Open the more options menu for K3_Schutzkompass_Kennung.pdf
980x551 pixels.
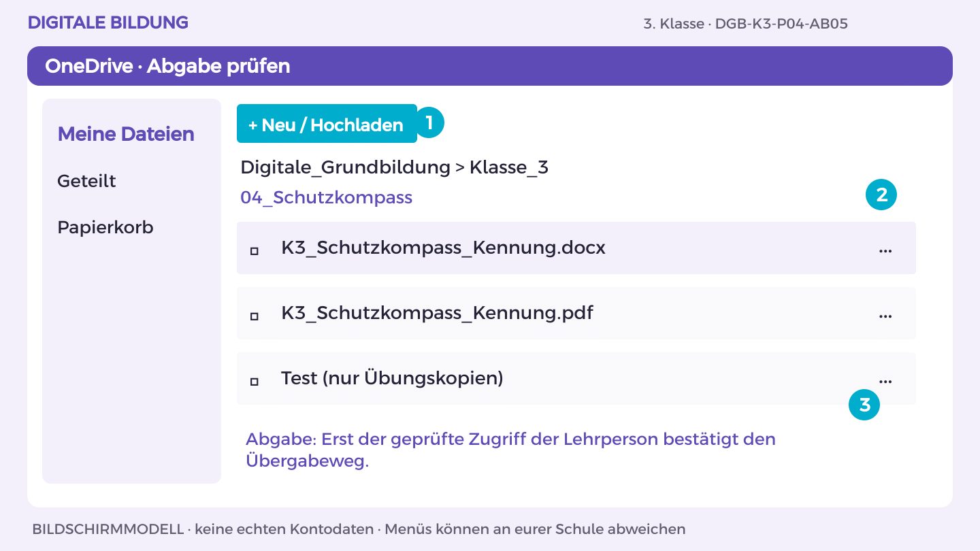click(x=885, y=316)
